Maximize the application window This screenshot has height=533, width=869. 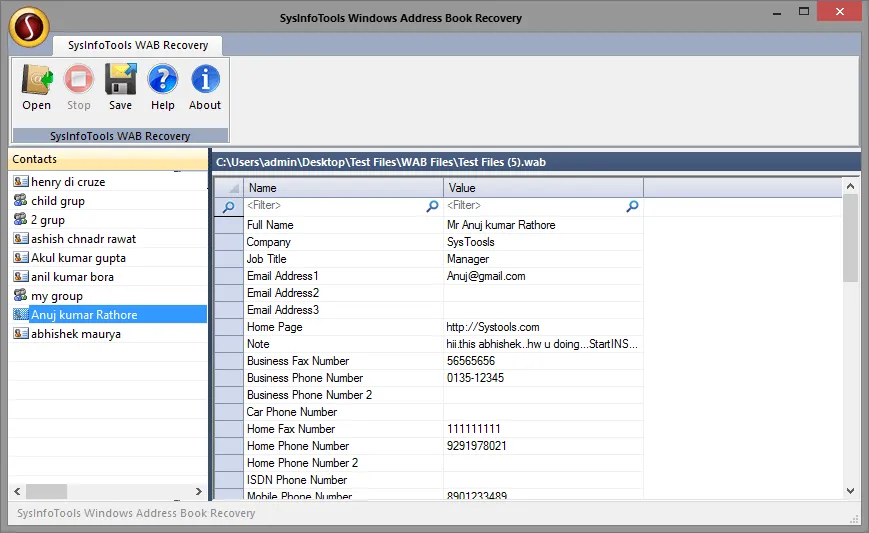804,11
